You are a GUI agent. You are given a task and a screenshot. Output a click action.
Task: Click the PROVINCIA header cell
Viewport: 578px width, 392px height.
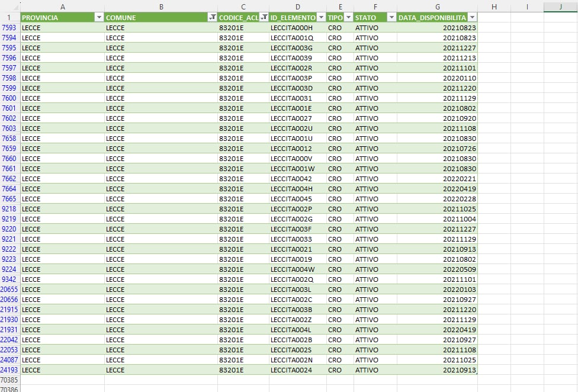coord(62,17)
